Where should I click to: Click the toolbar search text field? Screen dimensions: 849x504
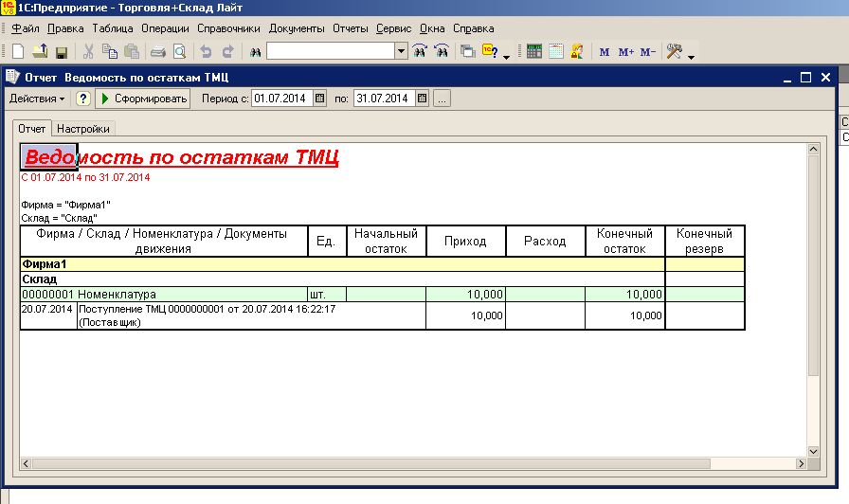[x=331, y=51]
